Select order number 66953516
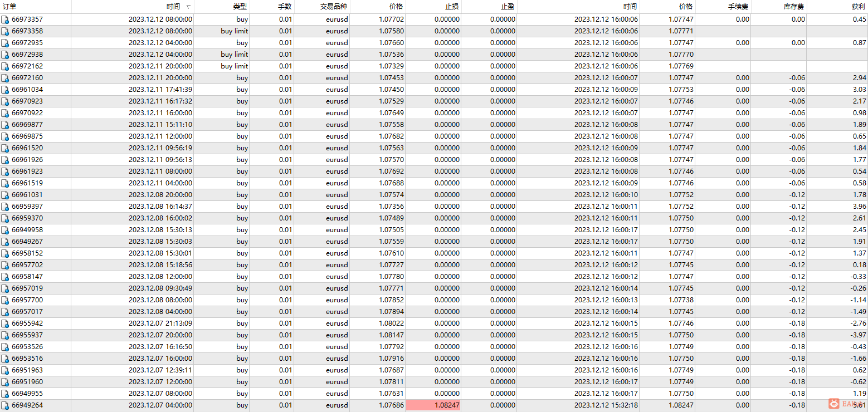The width and height of the screenshot is (868, 412). point(27,359)
